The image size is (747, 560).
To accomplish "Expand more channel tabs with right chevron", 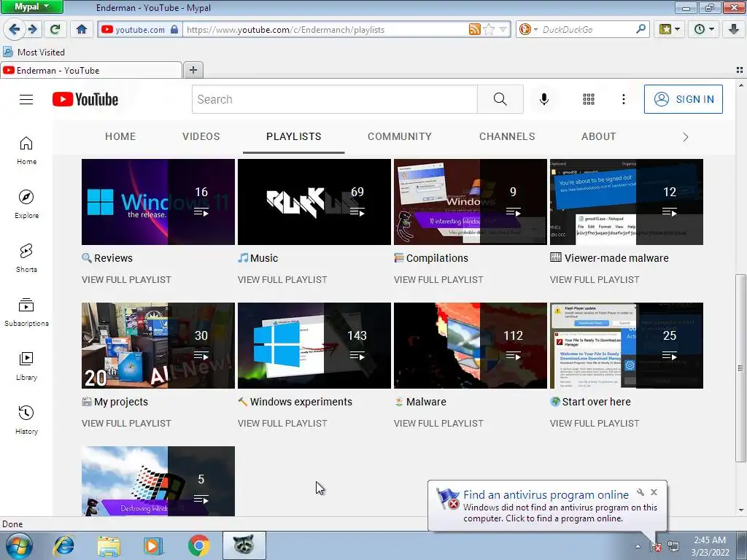I will coord(686,137).
